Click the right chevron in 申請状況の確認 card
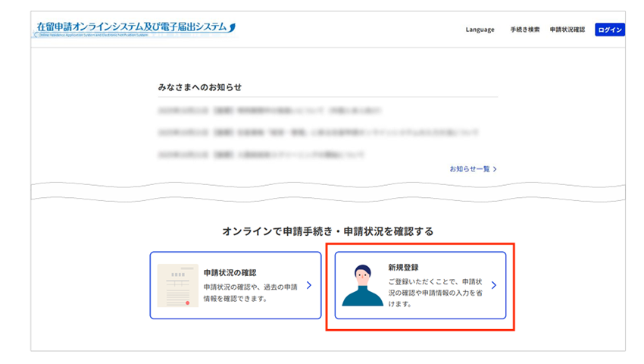Image resolution: width=644 pixels, height=364 pixels. 308,286
